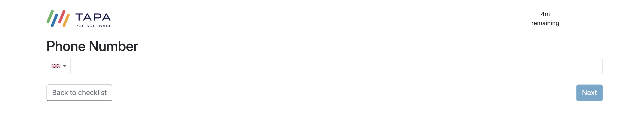The width and height of the screenshot is (644, 114).
Task: Click the last letter A in TAPA
Action: coord(106,17)
